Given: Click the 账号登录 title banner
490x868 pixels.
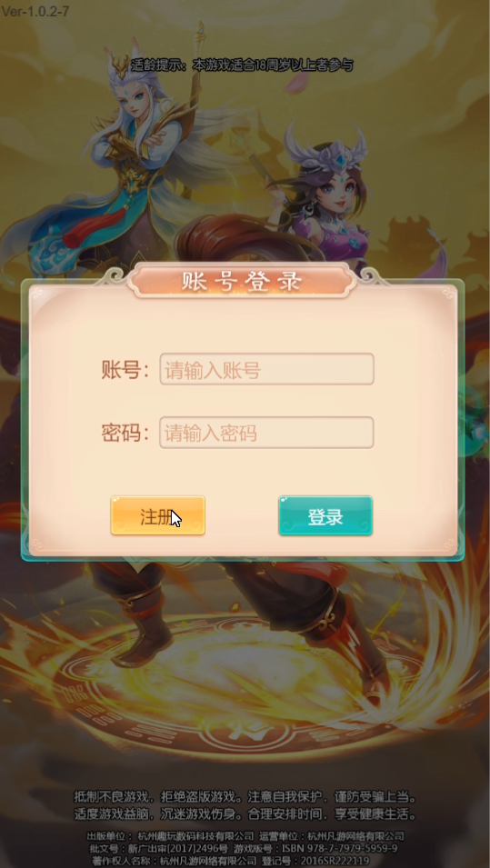Looking at the screenshot, I should pyautogui.click(x=242, y=281).
